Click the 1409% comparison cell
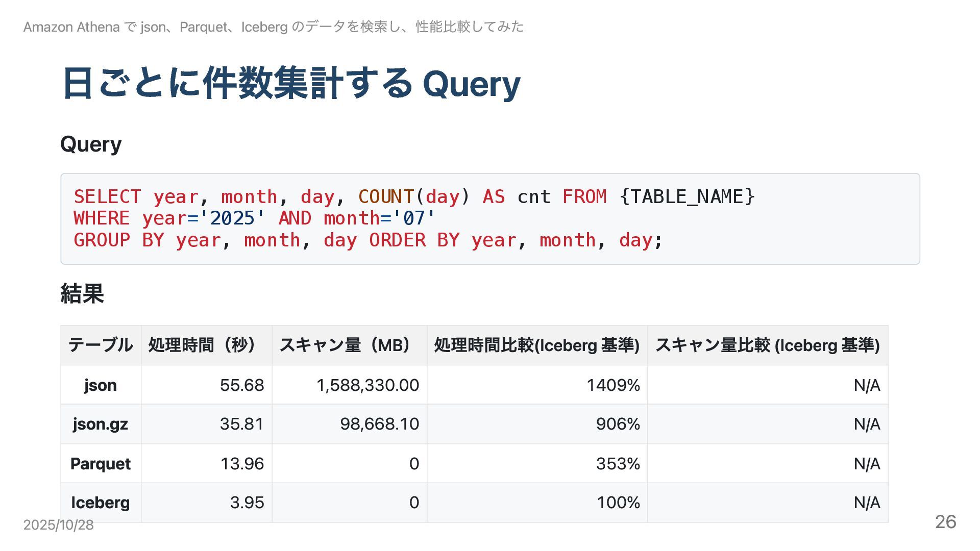The height and width of the screenshot is (551, 980). click(613, 385)
